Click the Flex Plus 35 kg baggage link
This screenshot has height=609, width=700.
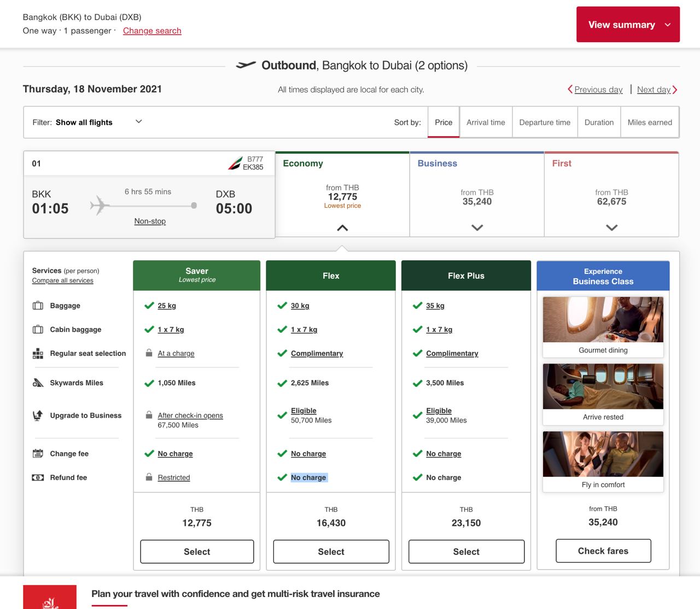(x=435, y=306)
